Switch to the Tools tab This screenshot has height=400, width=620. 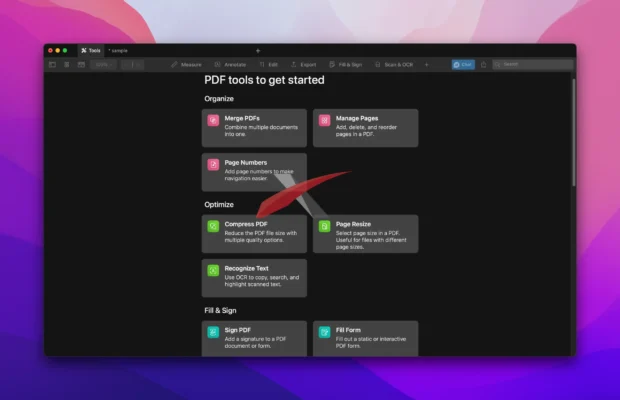coord(91,51)
